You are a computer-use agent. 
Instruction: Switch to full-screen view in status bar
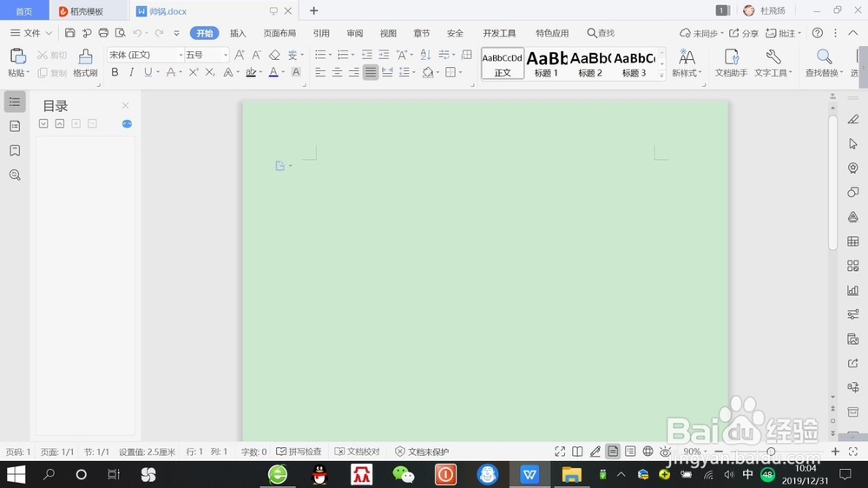560,452
